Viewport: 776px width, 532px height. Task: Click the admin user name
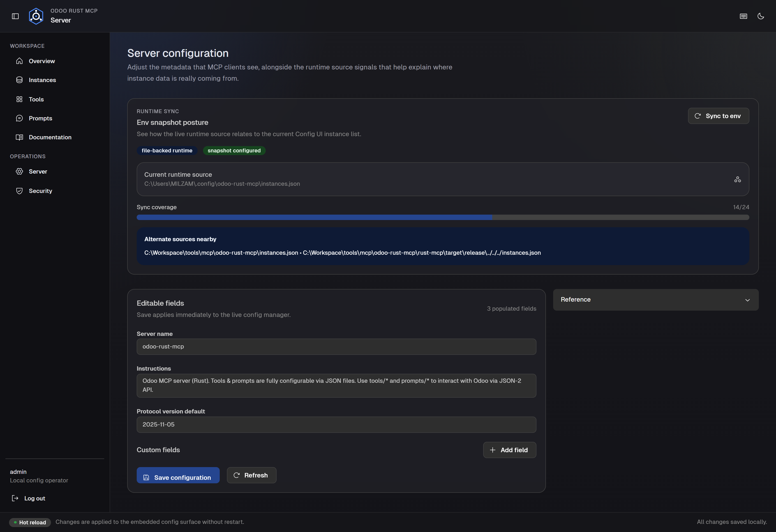[x=18, y=472]
